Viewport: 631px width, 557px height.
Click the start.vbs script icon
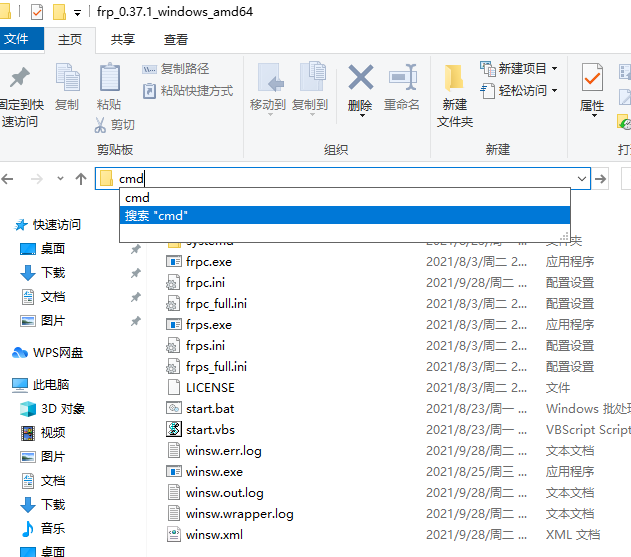pos(174,429)
